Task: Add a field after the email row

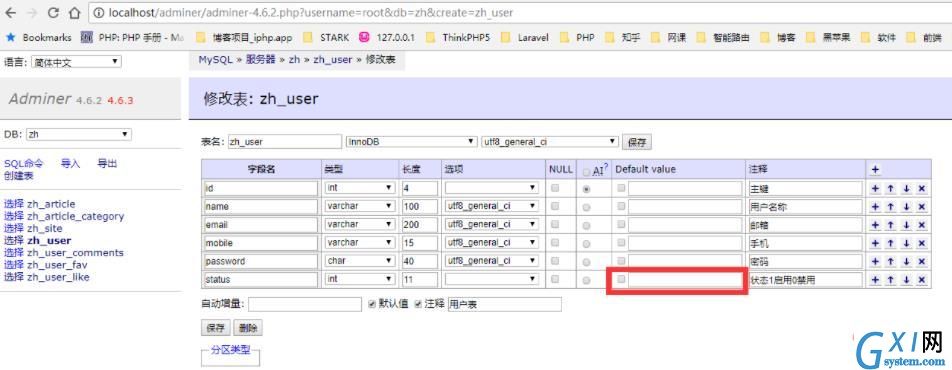Action: tap(875, 225)
